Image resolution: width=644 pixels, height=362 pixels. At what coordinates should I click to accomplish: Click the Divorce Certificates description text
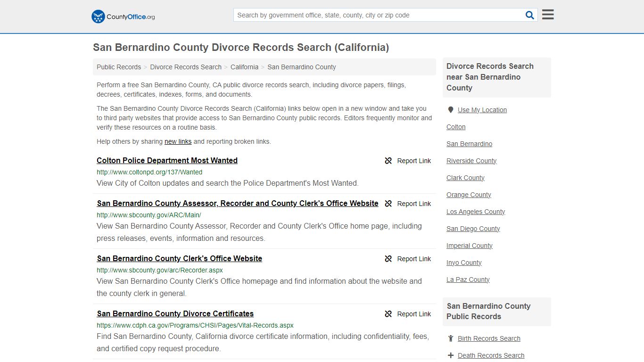click(x=263, y=343)
